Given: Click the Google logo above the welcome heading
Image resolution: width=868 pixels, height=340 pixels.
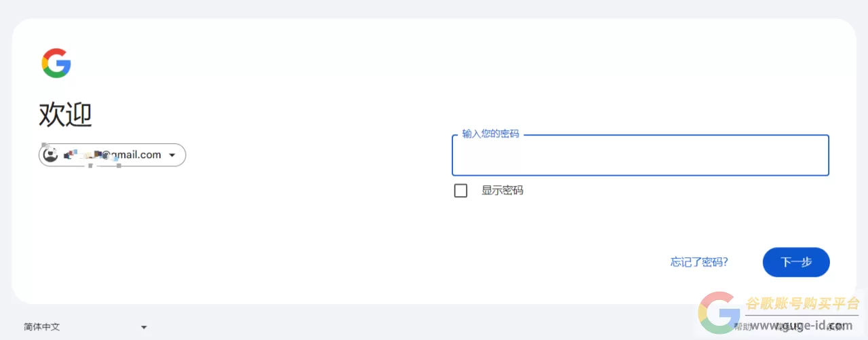Looking at the screenshot, I should (x=56, y=63).
